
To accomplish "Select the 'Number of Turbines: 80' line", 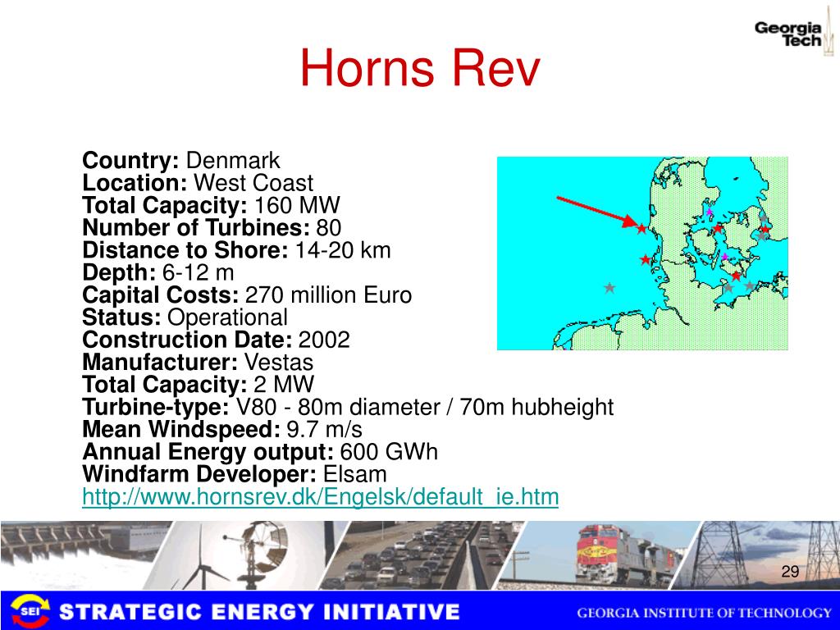I will (212, 228).
